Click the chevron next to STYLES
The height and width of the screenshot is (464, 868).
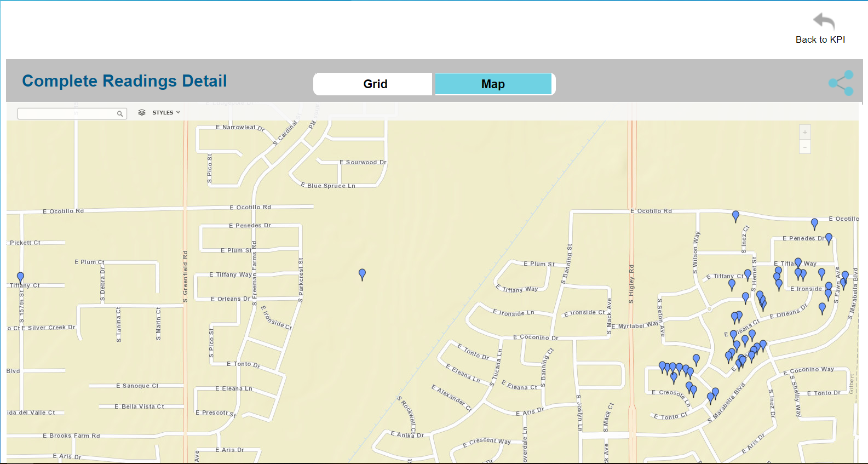[x=178, y=112]
